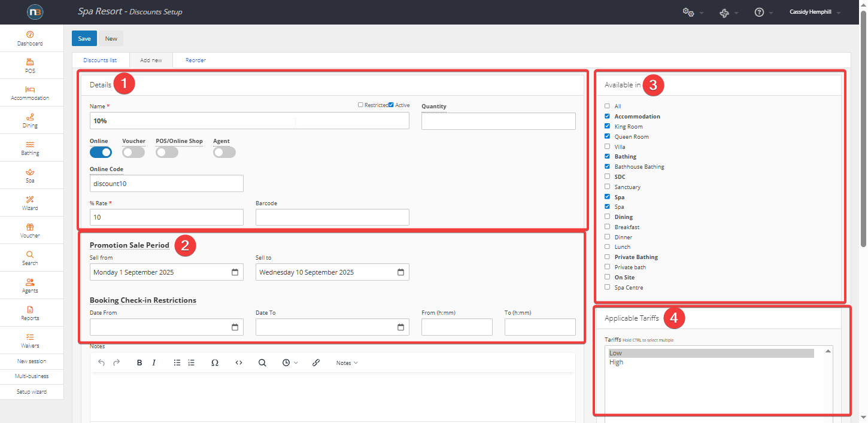This screenshot has width=868, height=423.
Task: Open the Reorder tab
Action: click(x=195, y=60)
